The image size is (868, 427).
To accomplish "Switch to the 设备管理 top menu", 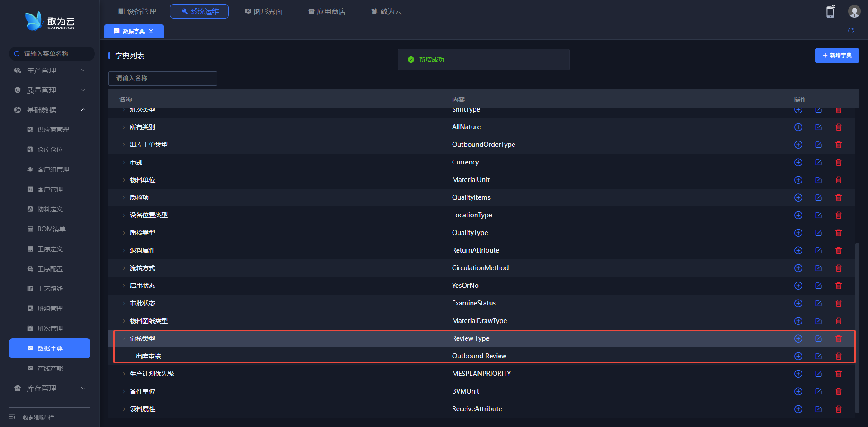I will [x=137, y=11].
